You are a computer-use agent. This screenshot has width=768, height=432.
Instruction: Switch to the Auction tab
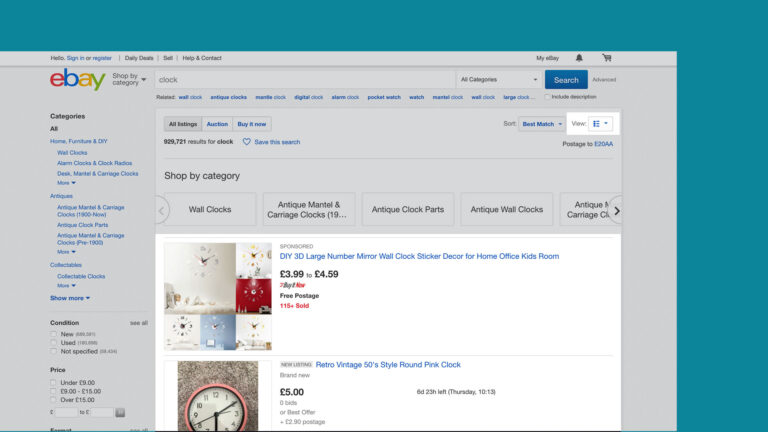click(x=217, y=124)
